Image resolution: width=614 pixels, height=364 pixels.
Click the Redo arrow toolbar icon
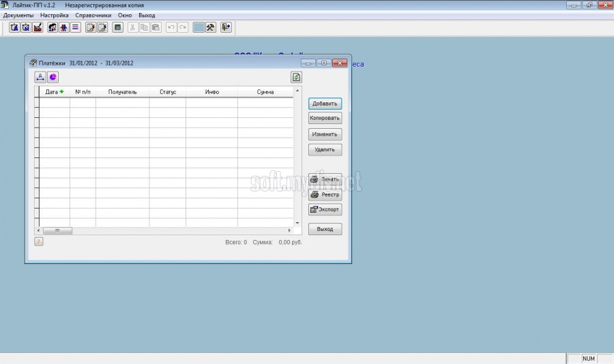tap(183, 27)
